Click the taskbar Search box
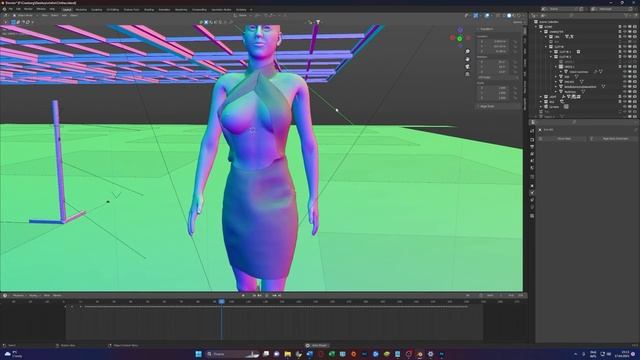This screenshot has height=360, width=640. [232, 354]
